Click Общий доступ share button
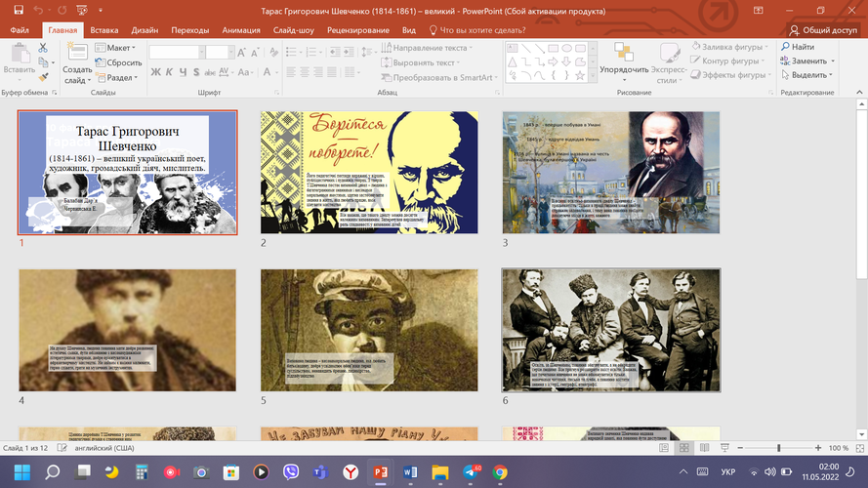Viewport: 868px width, 488px height. pyautogui.click(x=823, y=30)
